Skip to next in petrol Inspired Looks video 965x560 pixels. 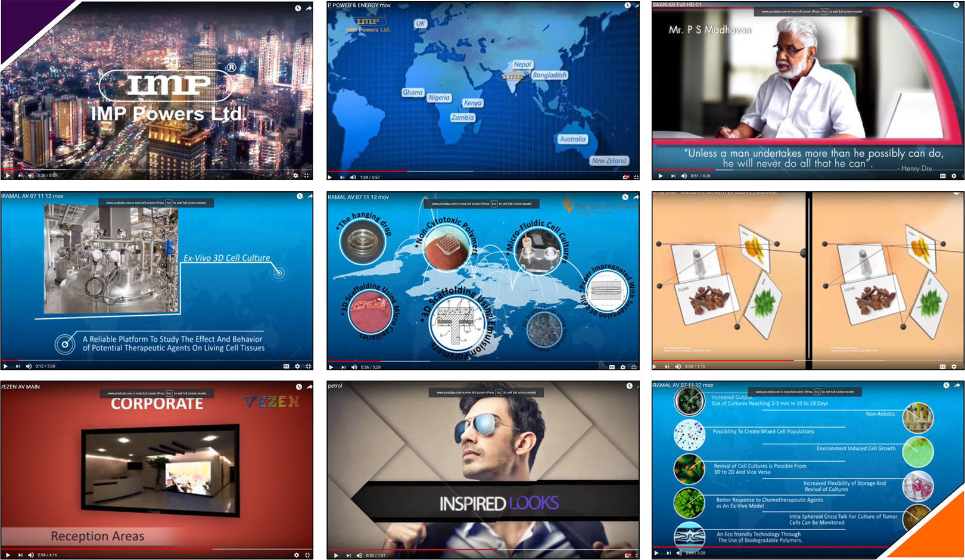pyautogui.click(x=348, y=555)
